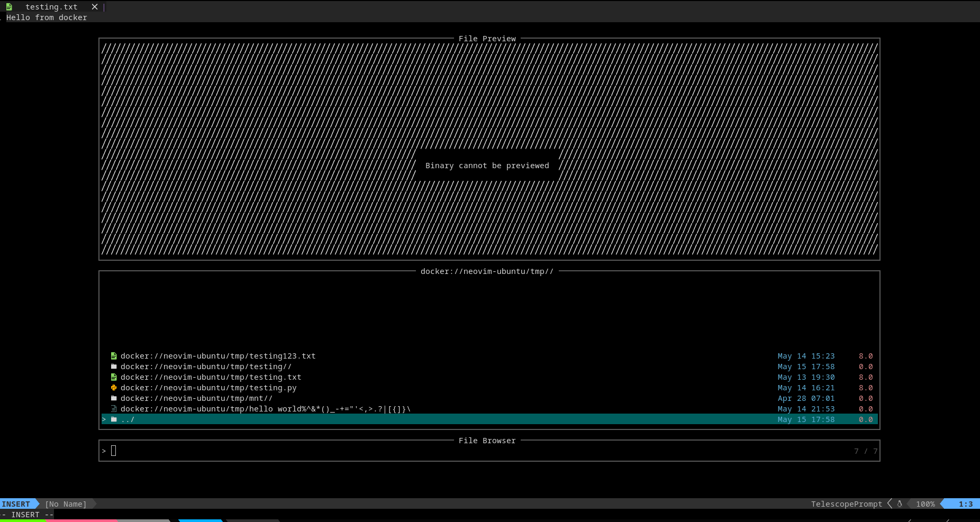Click the 100% scroll position indicator
The image size is (980, 522).
925,504
